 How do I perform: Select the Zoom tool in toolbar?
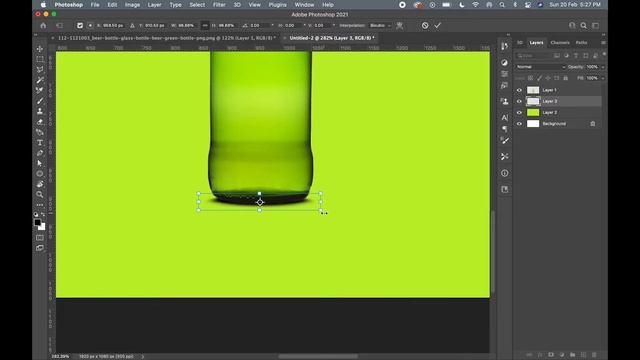click(40, 195)
